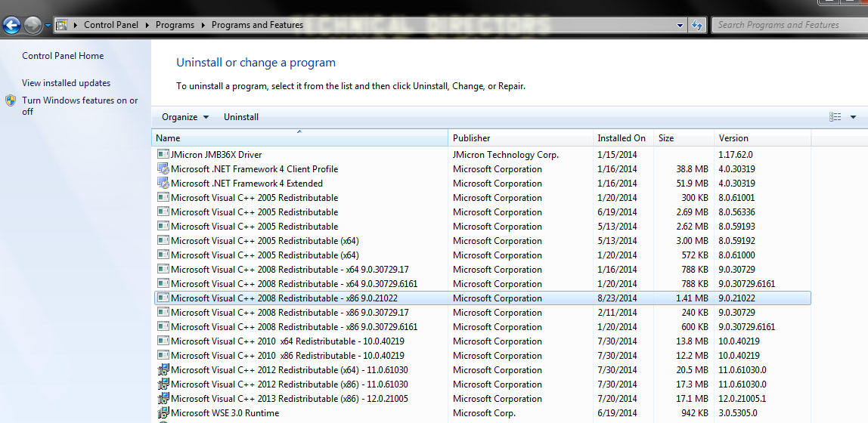Sort by Name column header

pos(299,138)
